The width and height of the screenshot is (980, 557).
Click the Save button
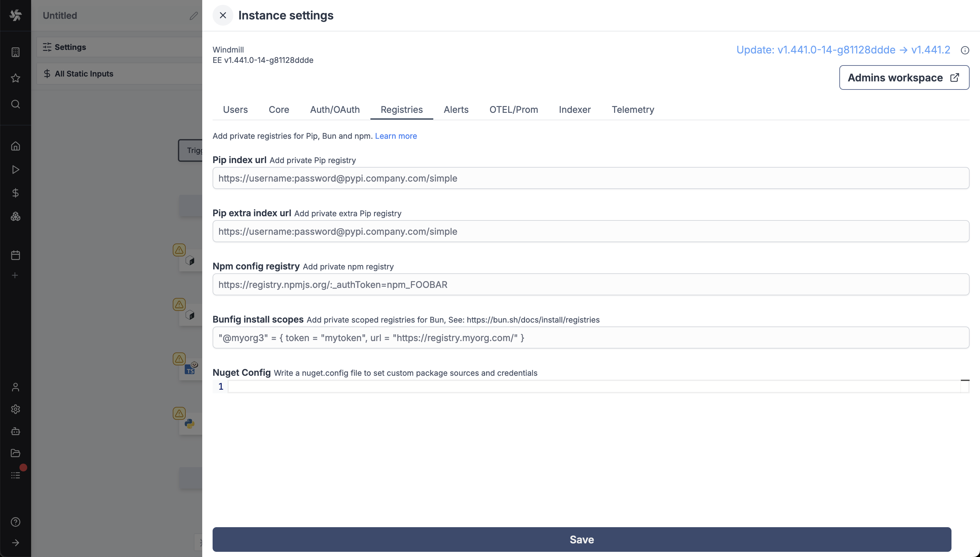(x=582, y=539)
